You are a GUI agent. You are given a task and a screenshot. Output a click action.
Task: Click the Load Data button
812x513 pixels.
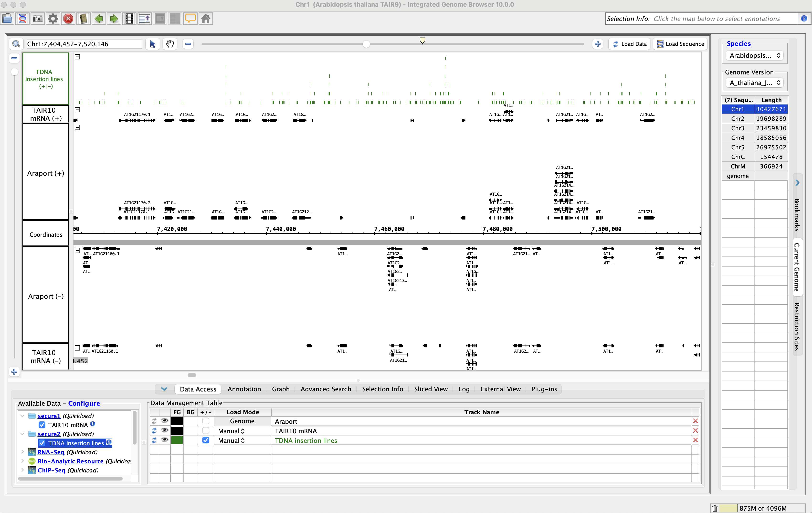630,44
